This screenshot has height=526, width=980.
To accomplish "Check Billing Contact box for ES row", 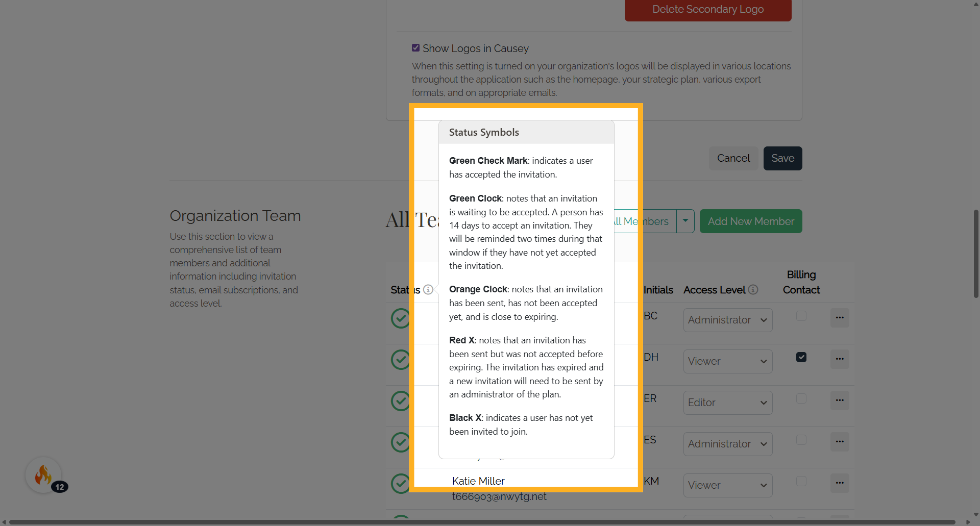I will click(x=801, y=440).
